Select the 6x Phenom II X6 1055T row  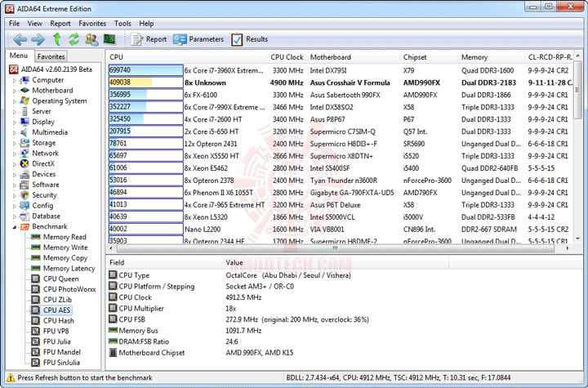point(341,193)
